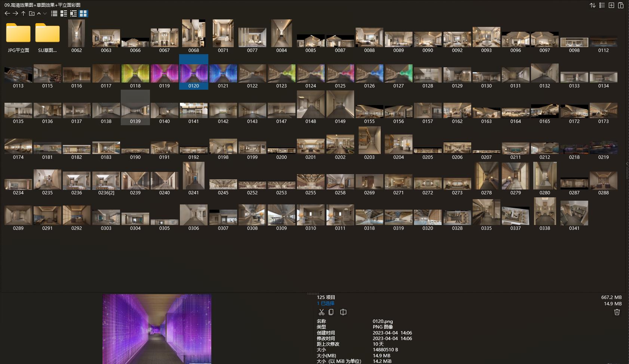Image resolution: width=629 pixels, height=364 pixels.
Task: Click the new item plus square button
Action: (611, 5)
